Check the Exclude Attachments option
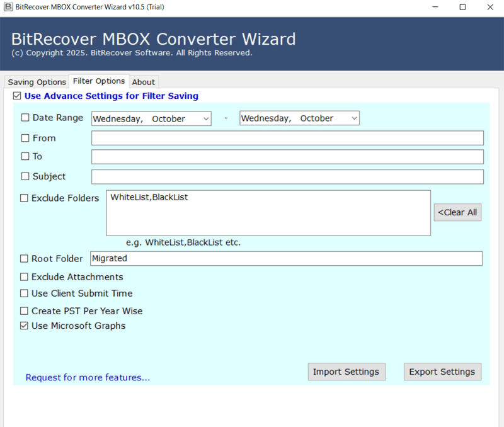Image resolution: width=504 pixels, height=427 pixels. tap(25, 277)
